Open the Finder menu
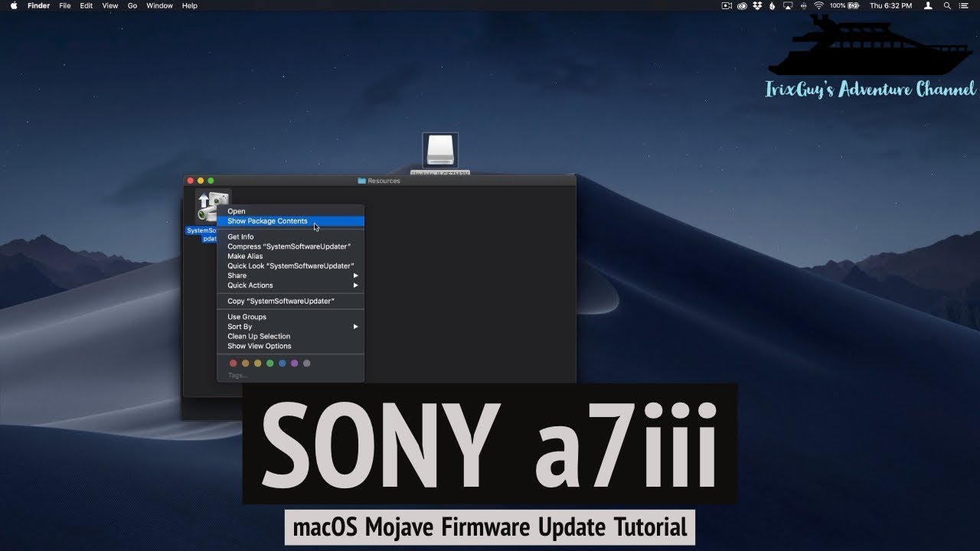The height and width of the screenshot is (551, 980). point(38,5)
